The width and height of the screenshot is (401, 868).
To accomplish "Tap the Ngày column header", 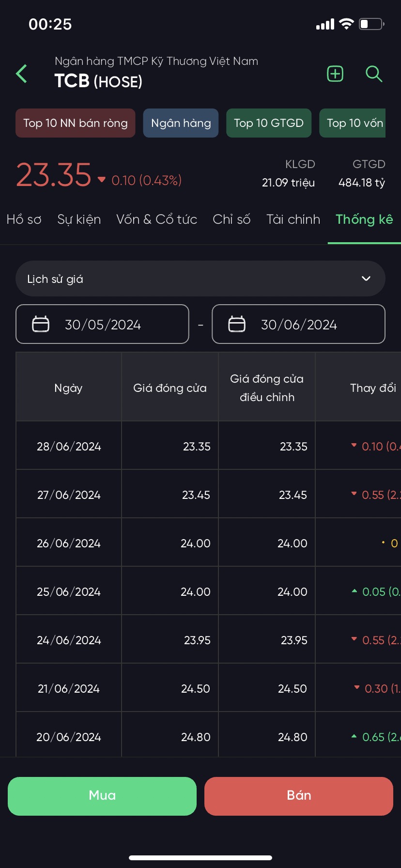I will pyautogui.click(x=68, y=387).
